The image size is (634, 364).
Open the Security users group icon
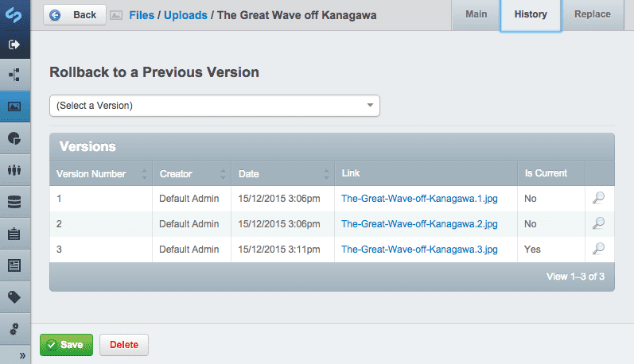pos(14,170)
